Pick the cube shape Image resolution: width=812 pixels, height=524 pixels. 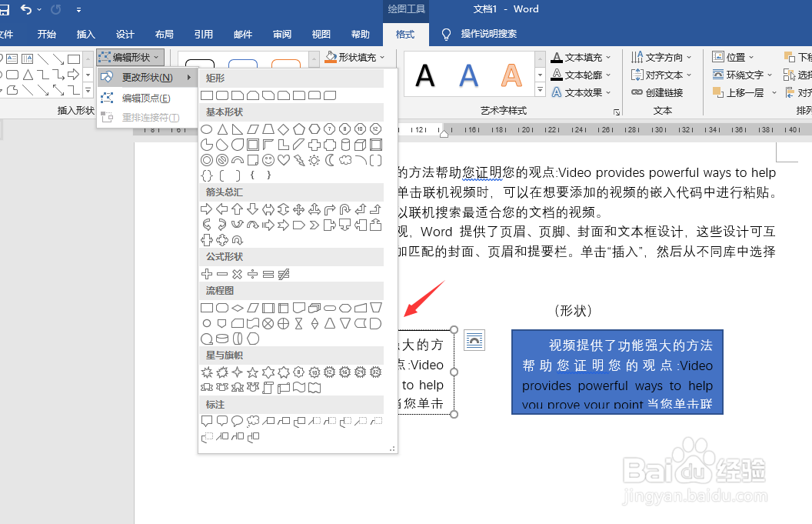click(361, 145)
